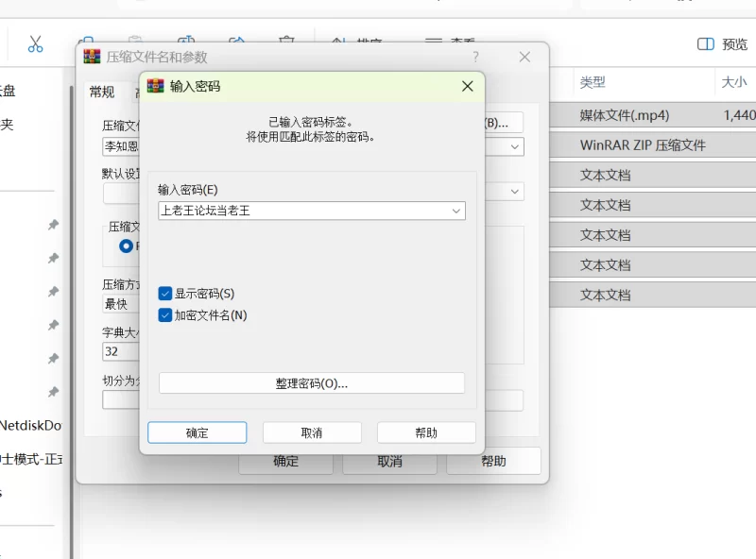
Task: Click the 类型 column header
Action: (x=593, y=83)
